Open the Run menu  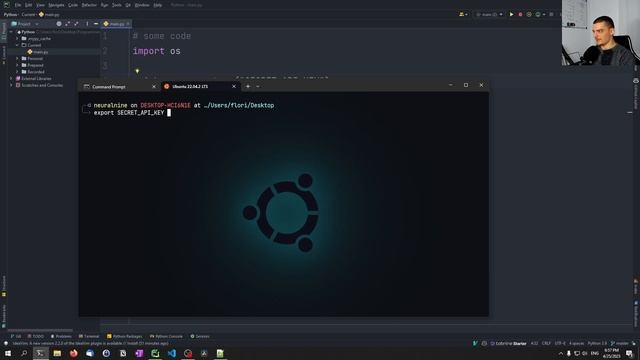click(104, 5)
